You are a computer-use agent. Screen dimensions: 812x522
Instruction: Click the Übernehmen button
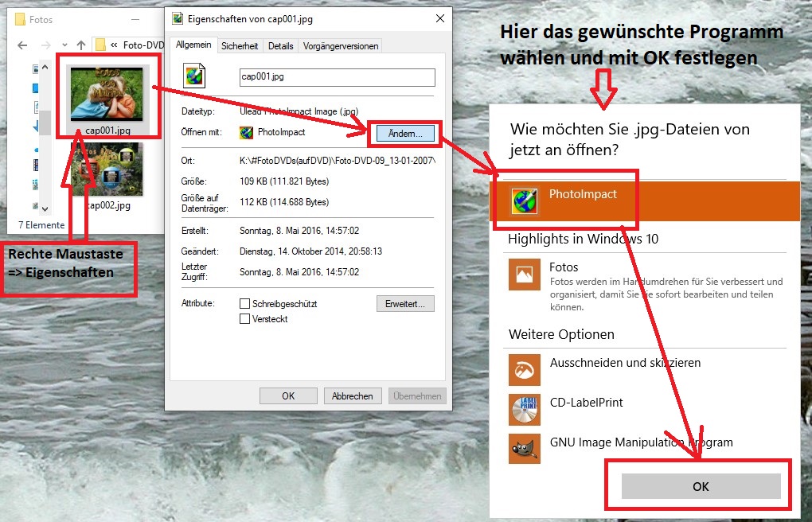pos(417,396)
